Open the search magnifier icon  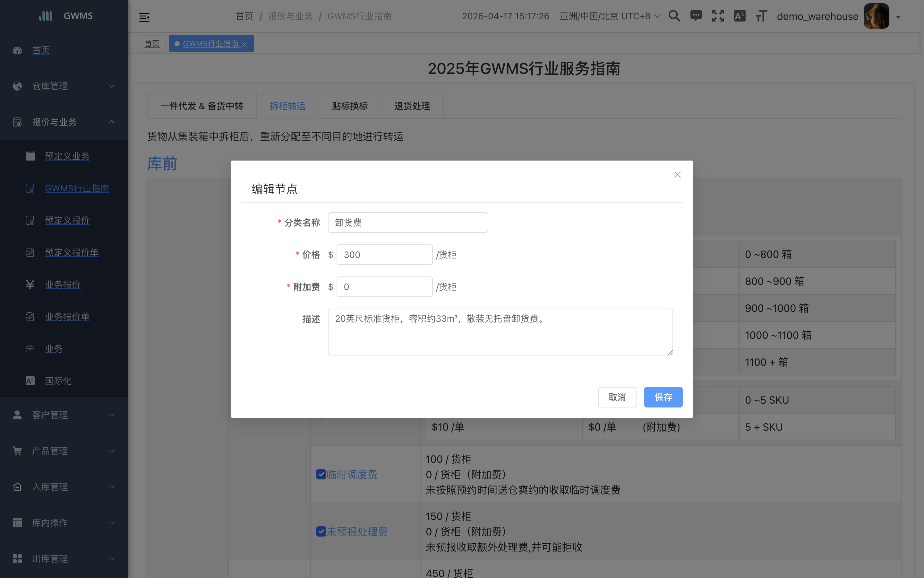click(x=674, y=16)
